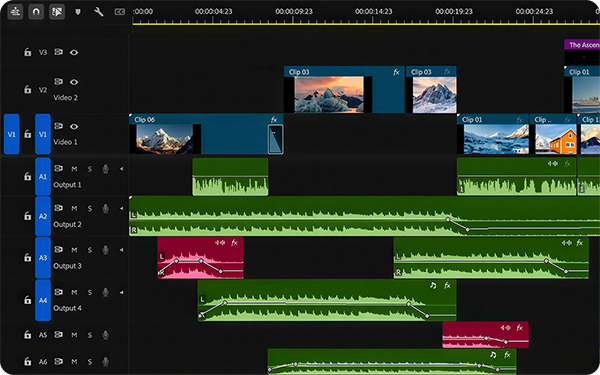Screen dimensions: 600x375
Task: Jump to 00:00:19:23 on time ruler
Action: [454, 11]
